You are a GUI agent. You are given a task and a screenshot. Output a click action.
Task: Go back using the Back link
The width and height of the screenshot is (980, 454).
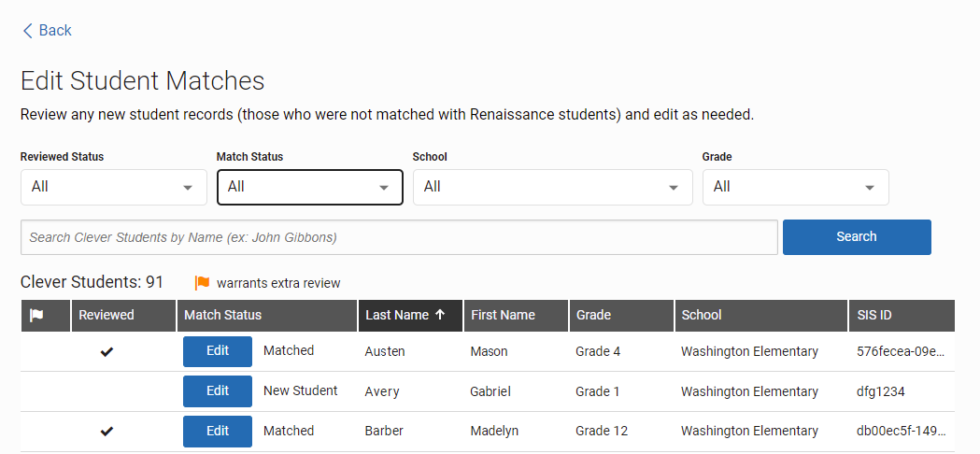pos(47,31)
